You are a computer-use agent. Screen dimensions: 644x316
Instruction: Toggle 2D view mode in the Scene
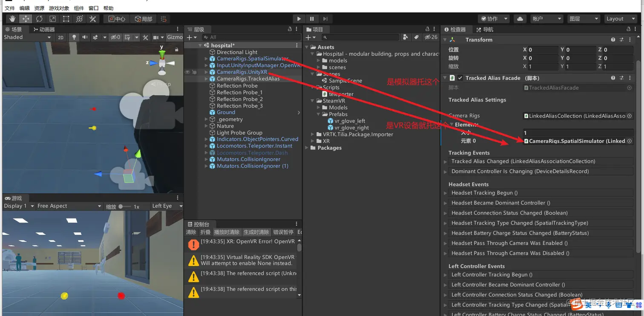click(61, 37)
